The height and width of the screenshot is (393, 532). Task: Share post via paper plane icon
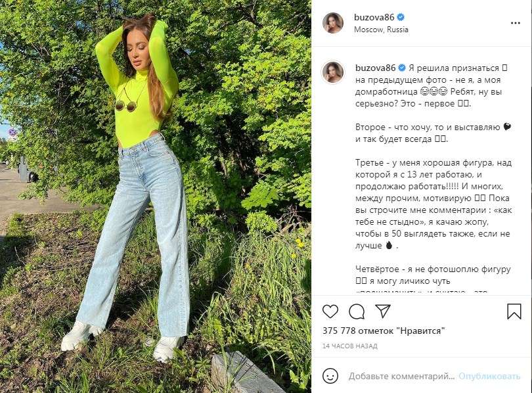[383, 311]
